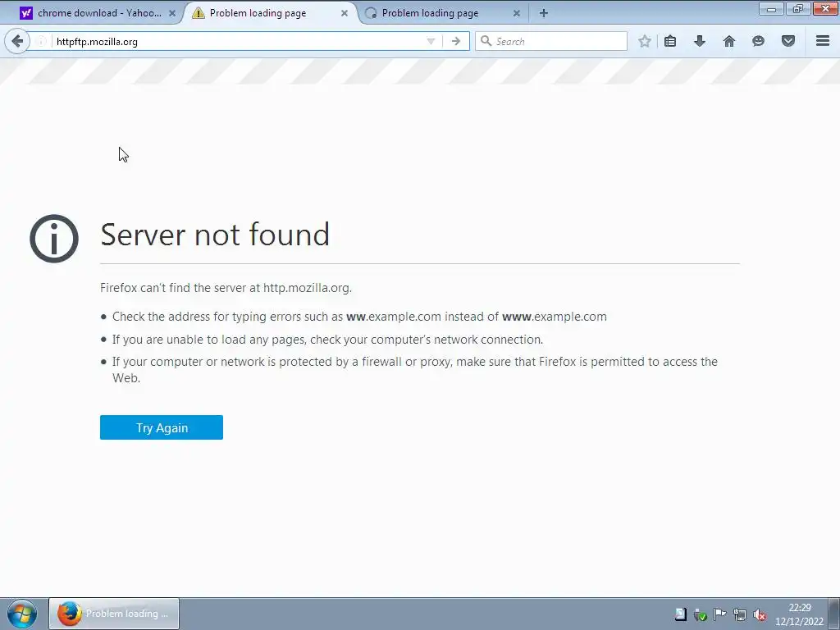Click the Server not found heading
The image size is (840, 630).
point(215,235)
